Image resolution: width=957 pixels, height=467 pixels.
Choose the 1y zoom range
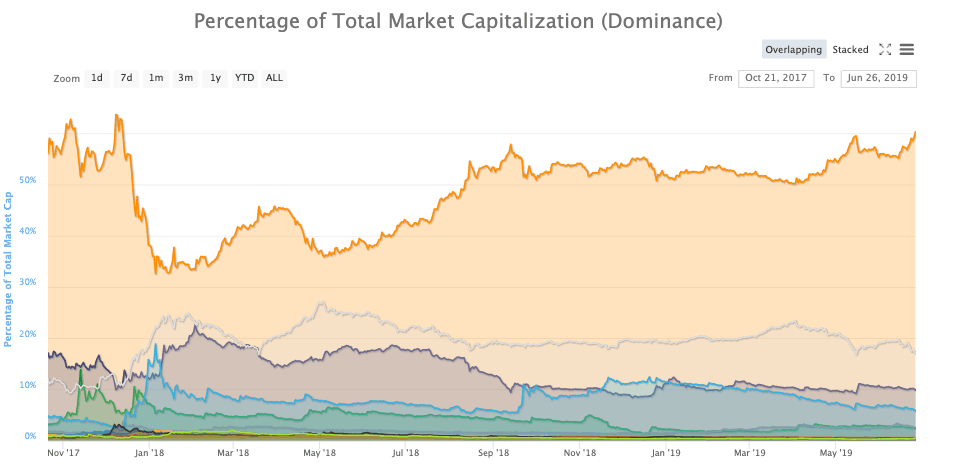point(215,78)
